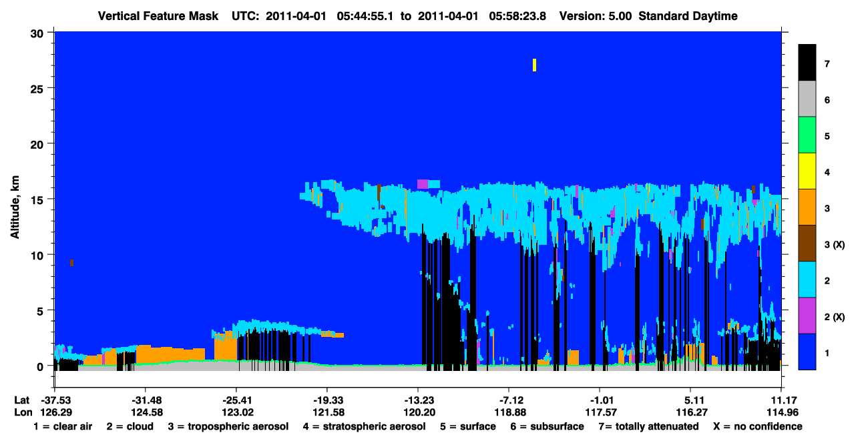
Task: Click the '3 = tropospheric aerosol' legend text
Action: (228, 426)
